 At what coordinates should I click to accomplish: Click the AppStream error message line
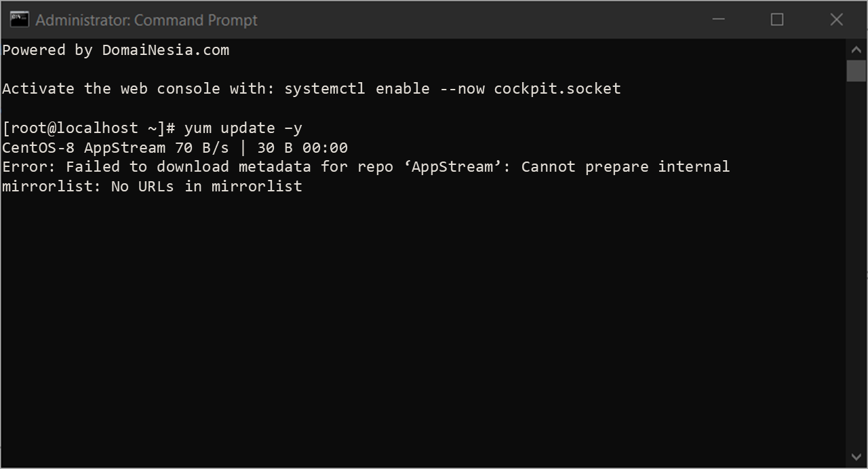(366, 166)
